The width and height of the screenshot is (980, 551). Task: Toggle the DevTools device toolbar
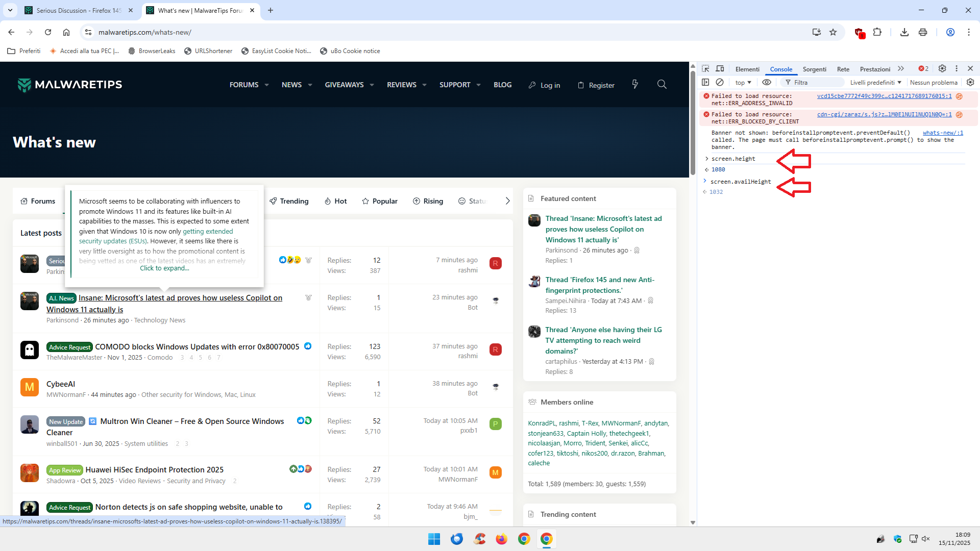(x=720, y=68)
